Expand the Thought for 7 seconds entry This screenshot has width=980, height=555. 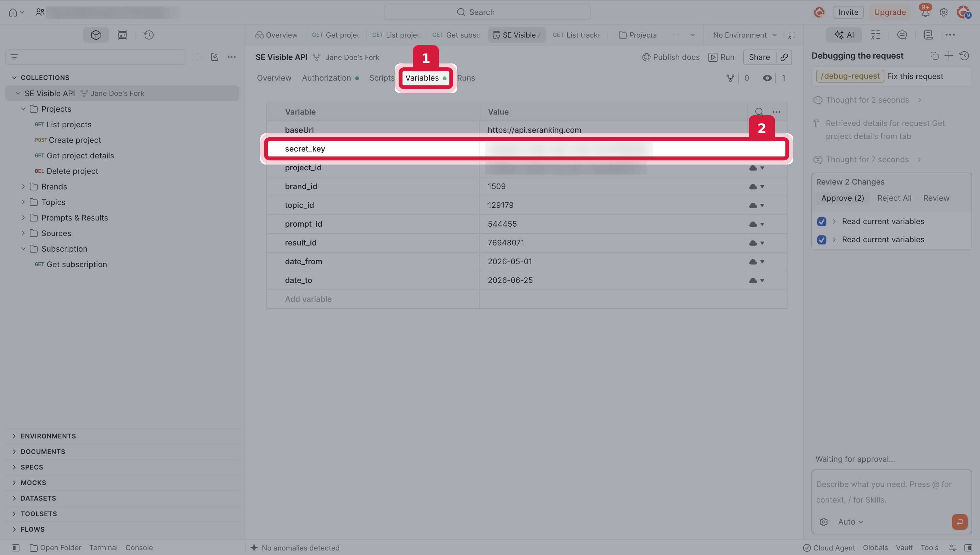tap(867, 160)
